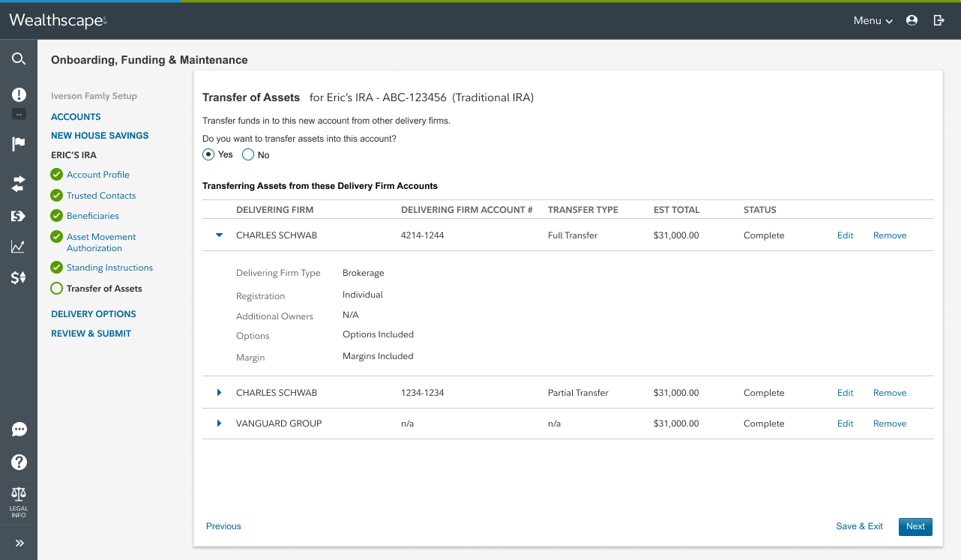Click account number 4214-1244
The image size is (961, 560).
423,235
